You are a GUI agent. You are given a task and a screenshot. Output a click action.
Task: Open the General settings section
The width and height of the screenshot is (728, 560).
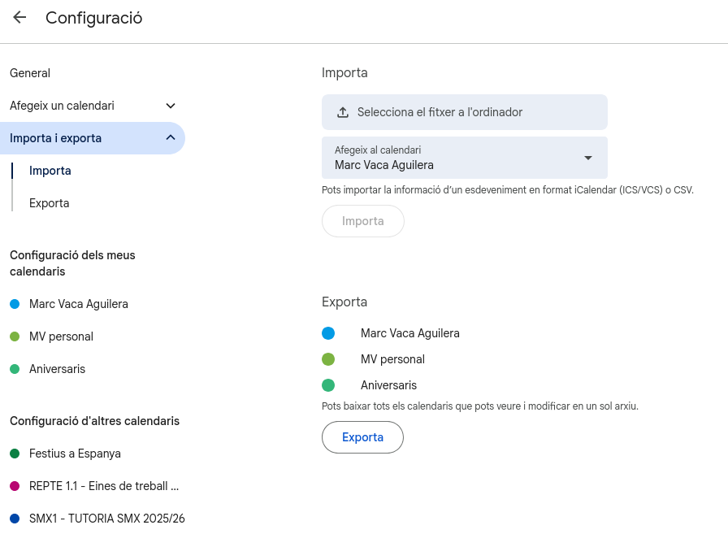pyautogui.click(x=30, y=73)
